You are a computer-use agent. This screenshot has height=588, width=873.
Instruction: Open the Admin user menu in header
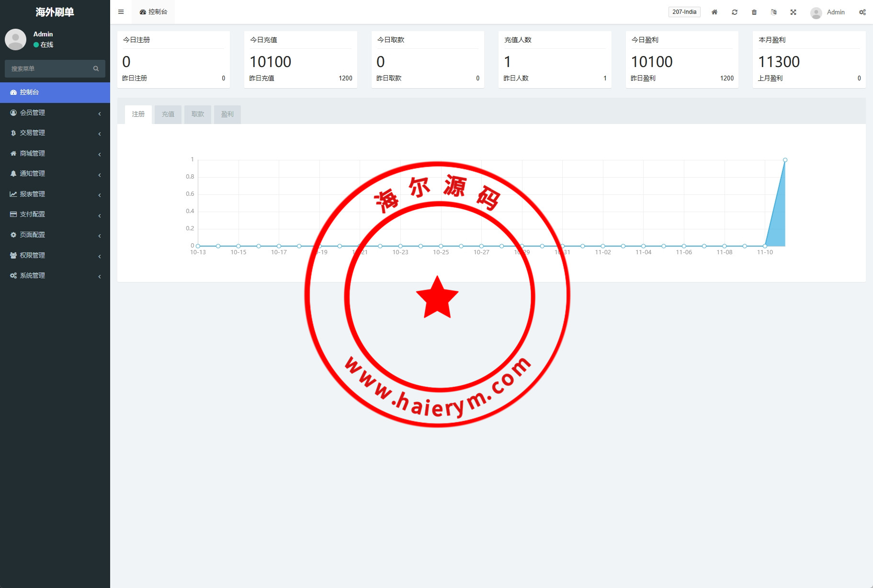pos(828,12)
